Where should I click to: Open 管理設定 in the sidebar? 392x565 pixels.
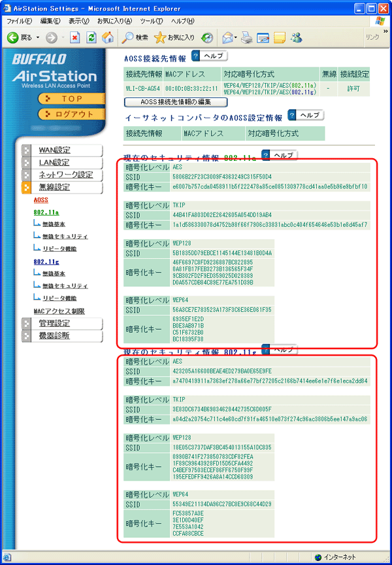point(54,323)
